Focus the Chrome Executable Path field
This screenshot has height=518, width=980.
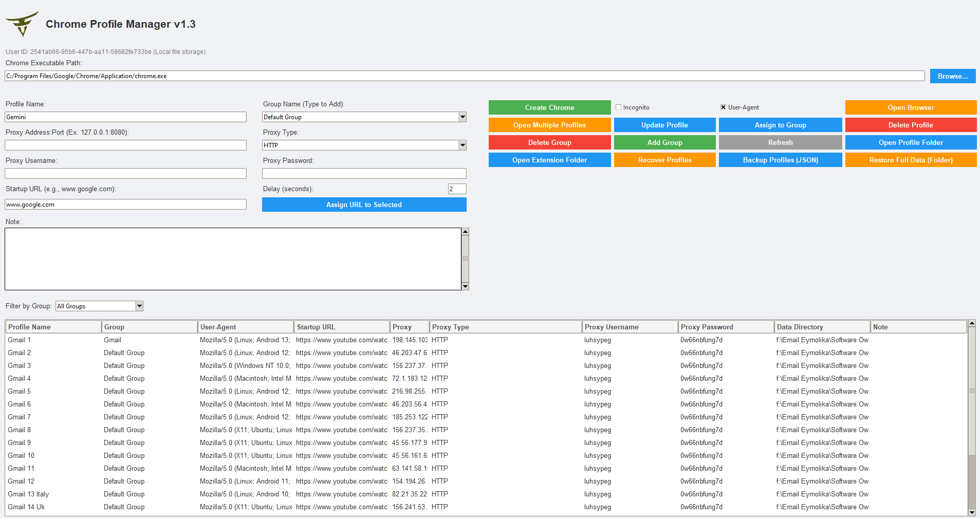click(x=465, y=76)
